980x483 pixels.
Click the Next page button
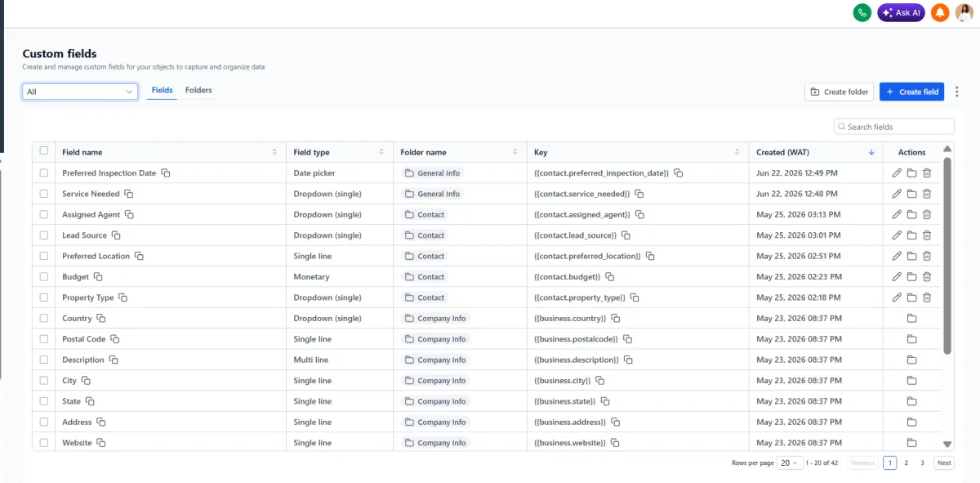click(944, 463)
